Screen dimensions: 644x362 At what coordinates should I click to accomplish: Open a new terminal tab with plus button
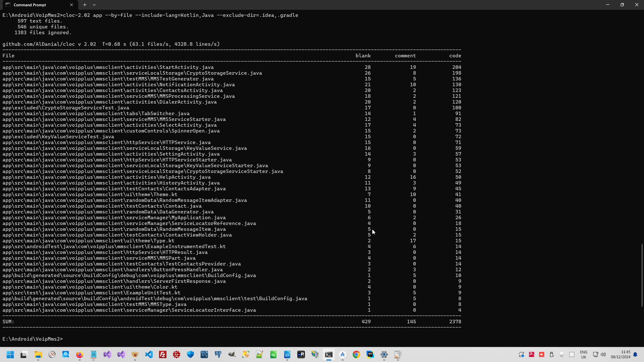[85, 5]
